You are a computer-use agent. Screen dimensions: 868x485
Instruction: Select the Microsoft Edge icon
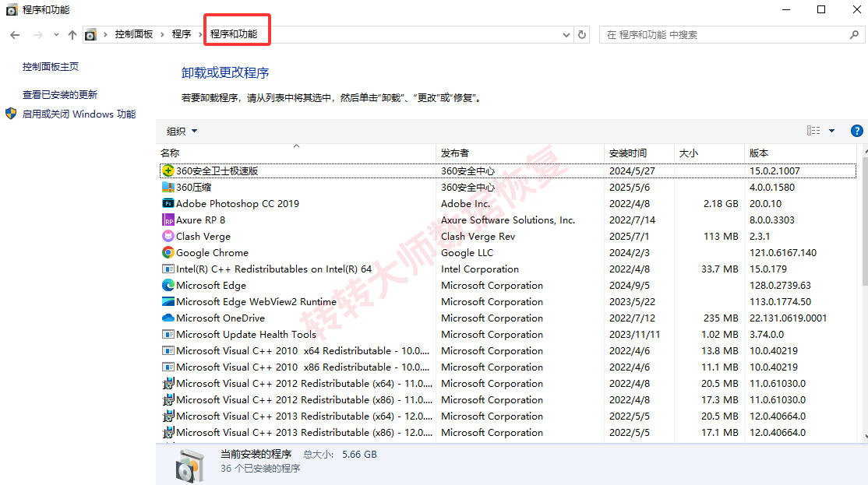click(x=168, y=286)
